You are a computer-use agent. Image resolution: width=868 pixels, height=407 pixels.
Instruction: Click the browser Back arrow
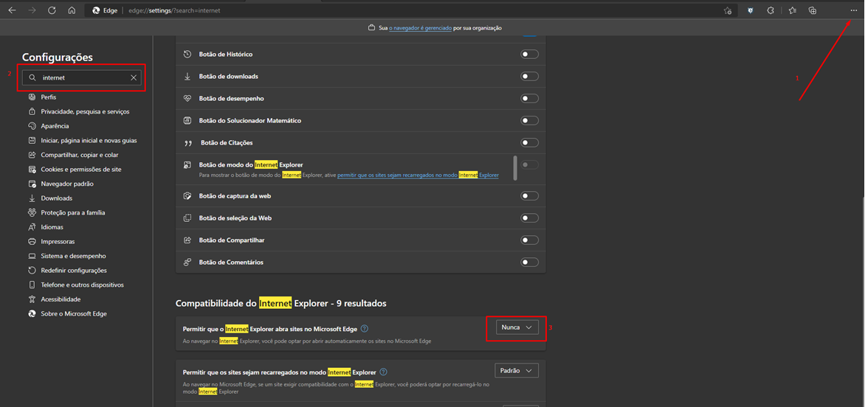click(x=12, y=10)
